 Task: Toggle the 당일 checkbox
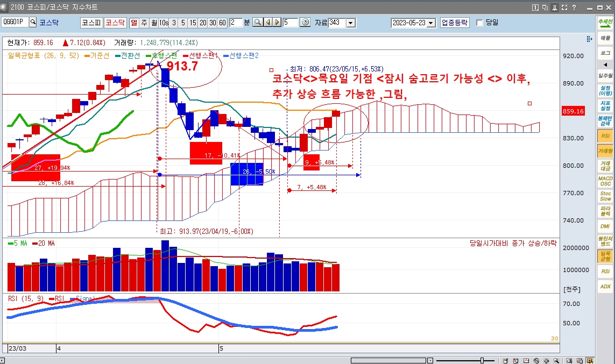(x=479, y=23)
